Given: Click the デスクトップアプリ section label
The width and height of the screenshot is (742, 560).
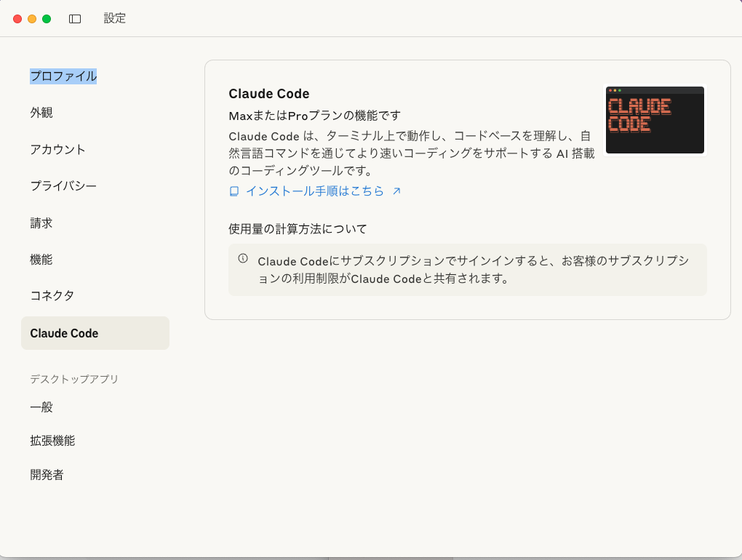Looking at the screenshot, I should tap(74, 379).
